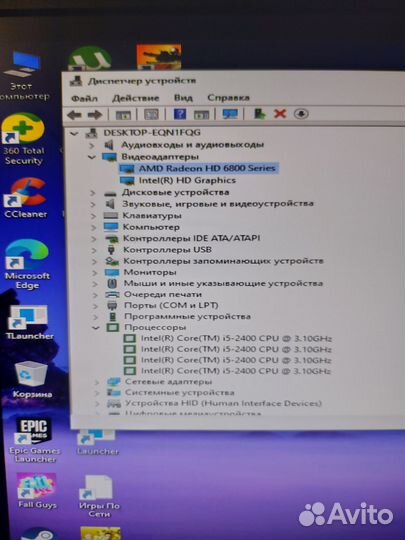405x540 pixels.
Task: Collapse the DESKTOP-EQN1FQG root node
Action: coord(74,133)
